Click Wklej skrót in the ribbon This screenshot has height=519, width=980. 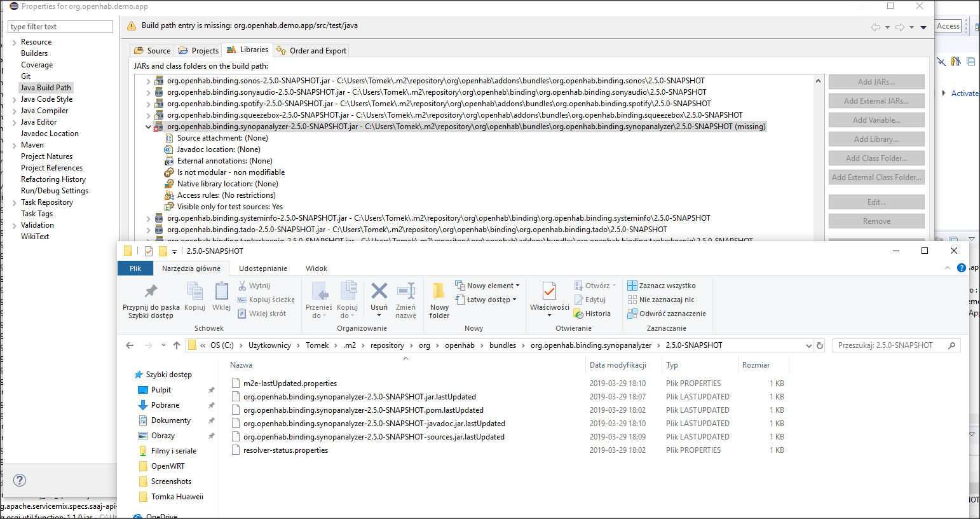[x=262, y=314]
